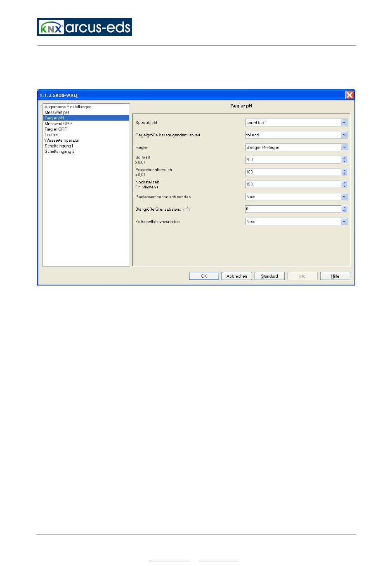The image size is (392, 566).
Task: Select the Regler ORP entry
Action: (x=56, y=129)
